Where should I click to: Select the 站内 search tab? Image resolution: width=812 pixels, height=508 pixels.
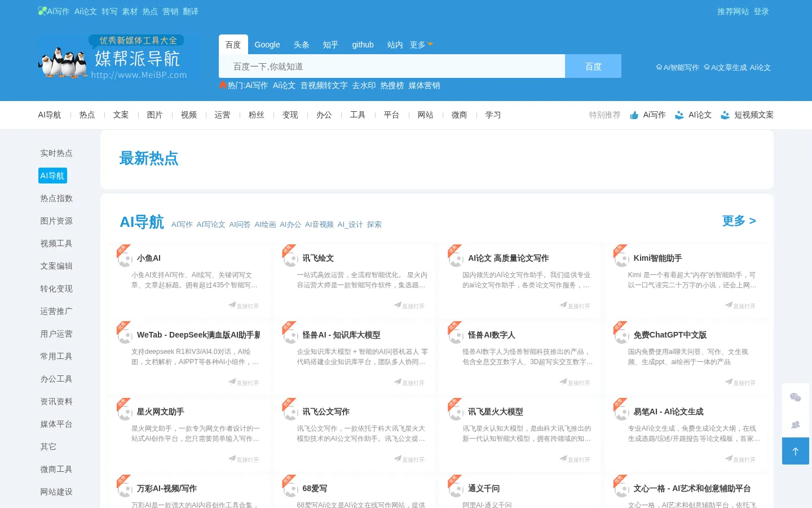tap(395, 45)
